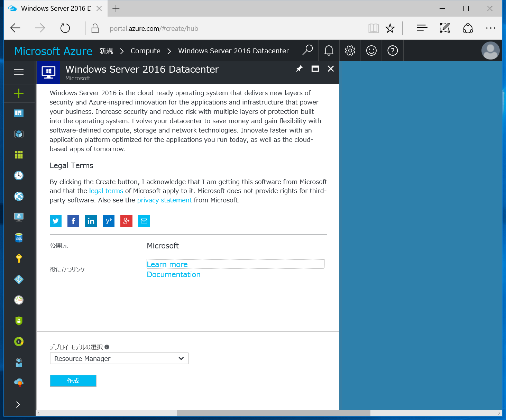Open the feedback smiley icon

[371, 51]
